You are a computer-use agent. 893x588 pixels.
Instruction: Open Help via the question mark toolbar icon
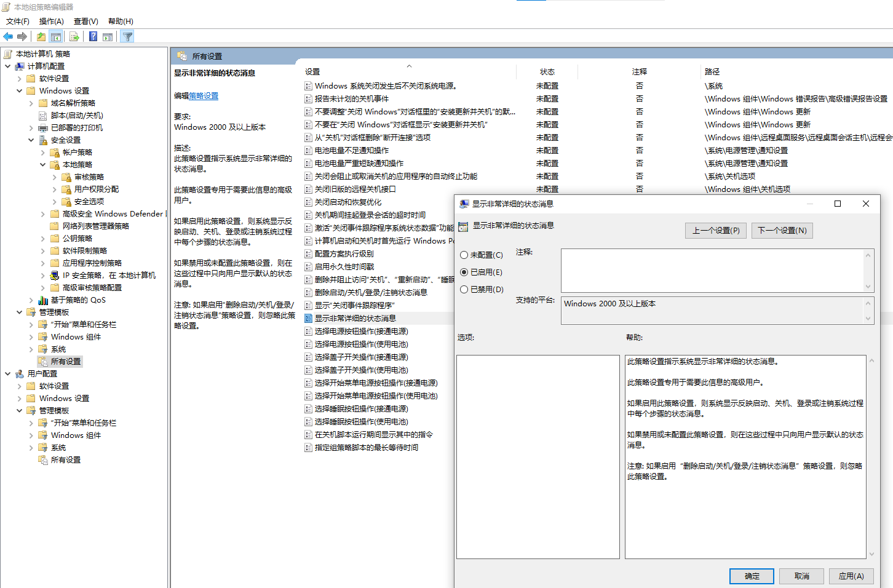[x=93, y=37]
